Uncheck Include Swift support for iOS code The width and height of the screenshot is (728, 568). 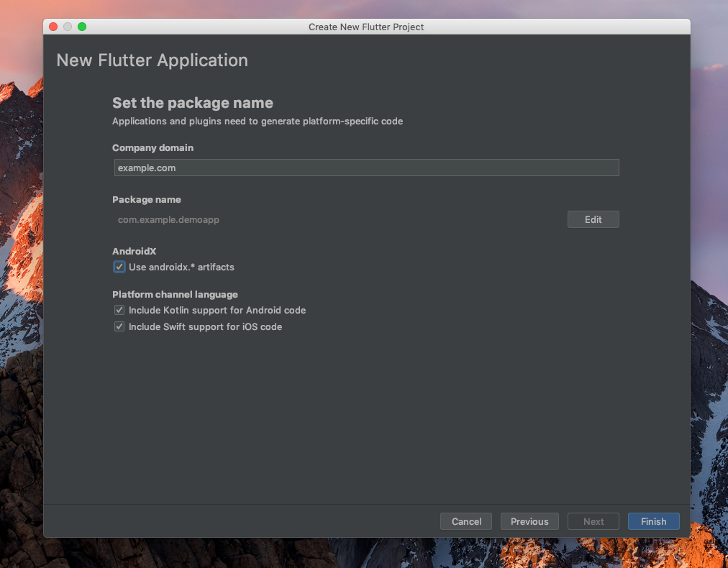point(119,326)
